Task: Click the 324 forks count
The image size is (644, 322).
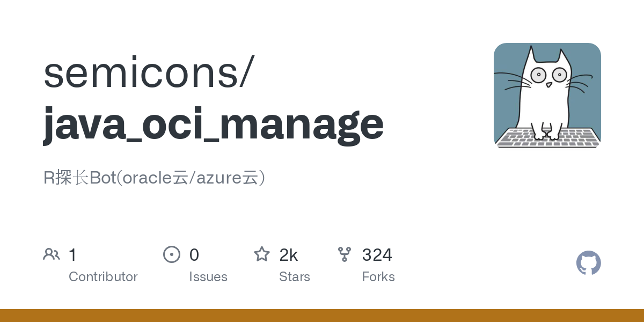Action: (x=377, y=255)
